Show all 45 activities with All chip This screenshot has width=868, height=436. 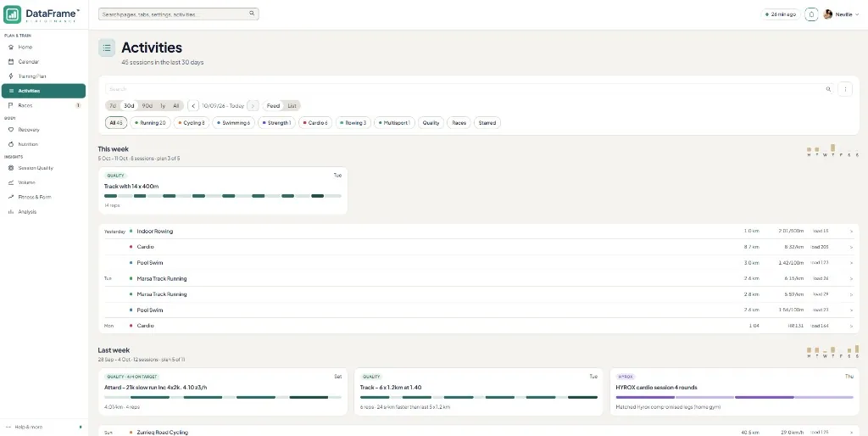click(x=115, y=123)
